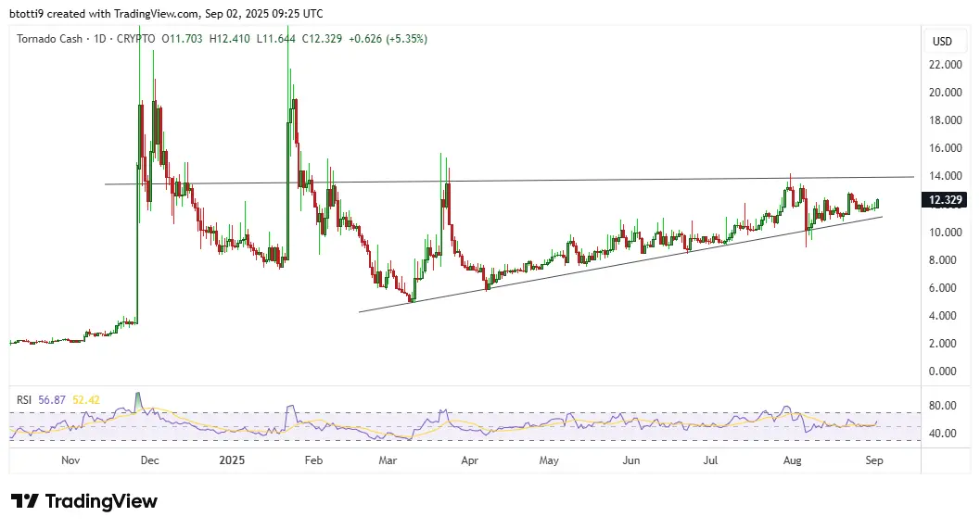Open the USD currency selector
The height and width of the screenshot is (529, 980).
[x=943, y=41]
